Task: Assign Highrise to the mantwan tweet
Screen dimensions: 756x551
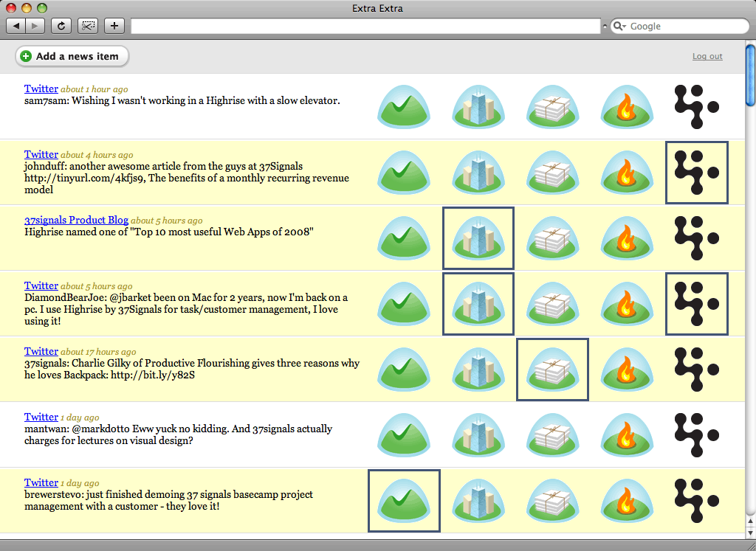Action: (x=478, y=435)
